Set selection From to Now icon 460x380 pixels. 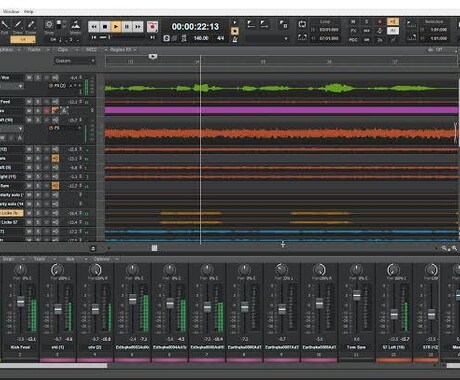click(411, 24)
